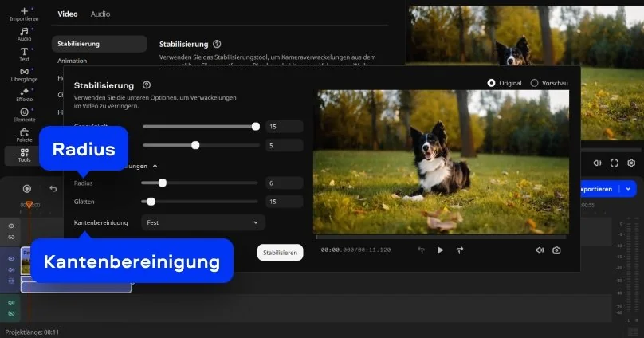Viewport: 644px width, 338px height.
Task: Open the Effekte panel
Action: point(24,95)
